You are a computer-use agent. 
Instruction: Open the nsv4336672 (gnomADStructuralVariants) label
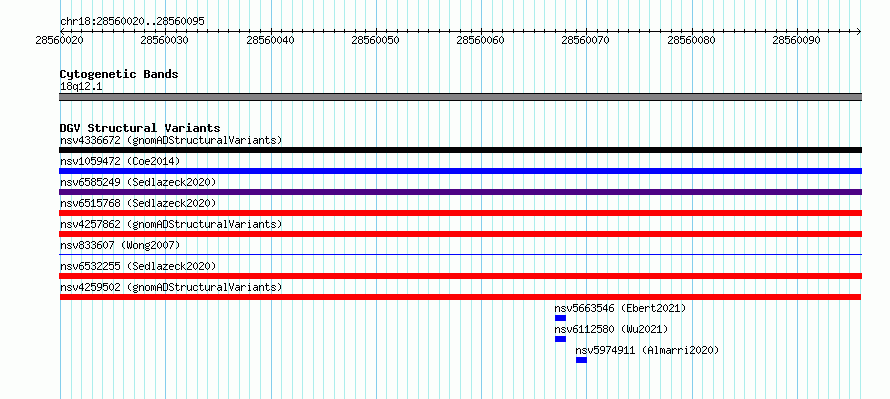[171, 140]
